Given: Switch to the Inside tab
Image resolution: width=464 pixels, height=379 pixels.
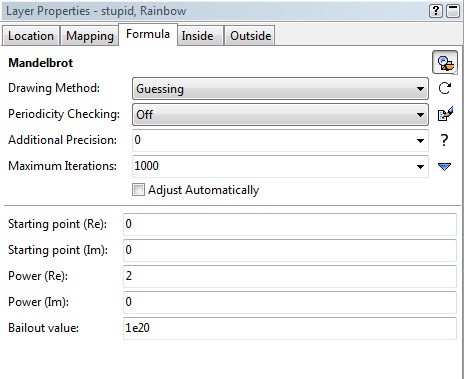Looking at the screenshot, I should tap(200, 36).
